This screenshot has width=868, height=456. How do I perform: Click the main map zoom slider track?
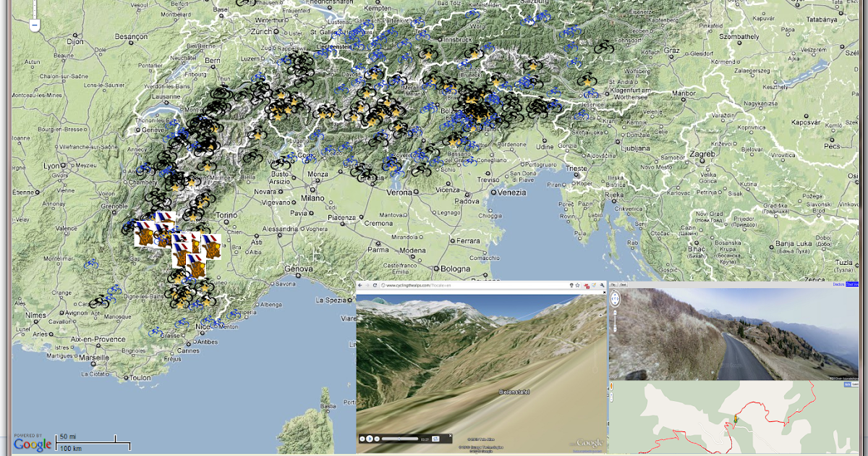[x=34, y=9]
